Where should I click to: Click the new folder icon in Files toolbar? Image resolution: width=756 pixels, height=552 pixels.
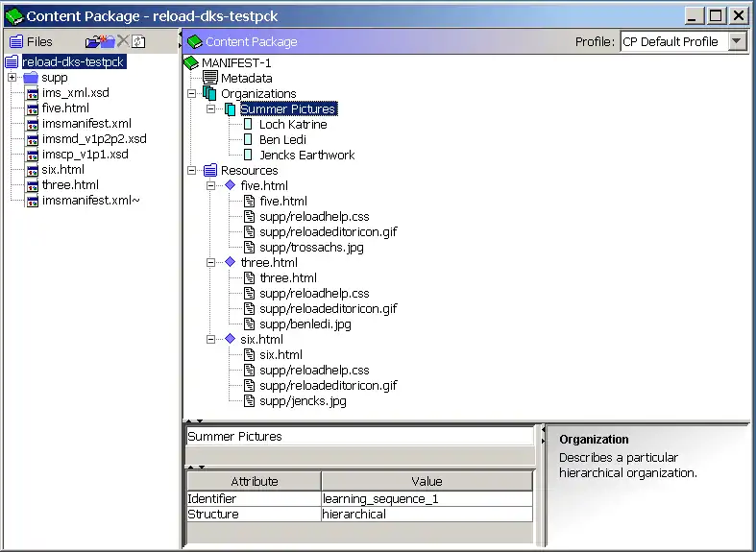pos(108,41)
